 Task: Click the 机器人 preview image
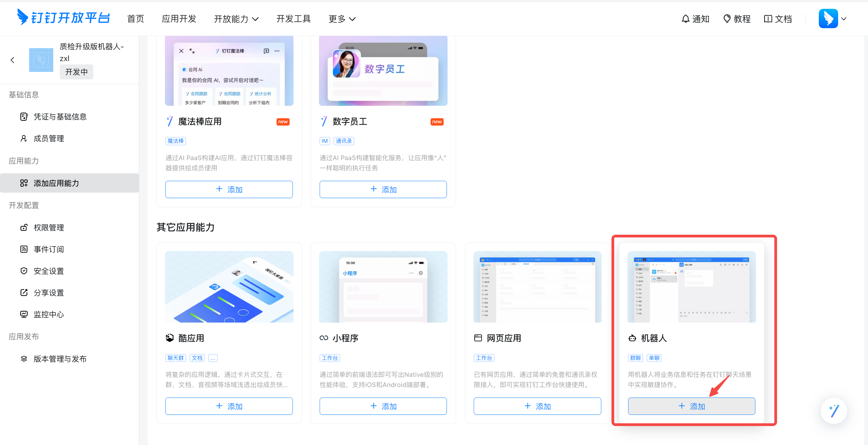tap(692, 287)
